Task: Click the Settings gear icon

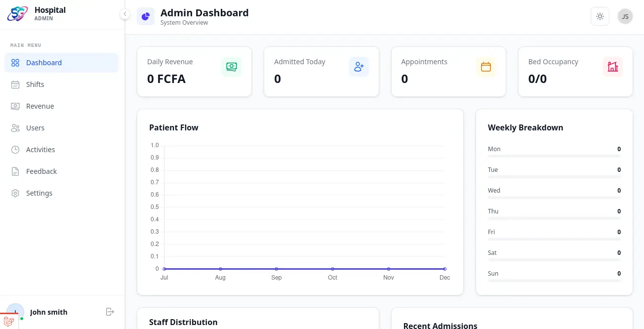Action: coord(15,193)
